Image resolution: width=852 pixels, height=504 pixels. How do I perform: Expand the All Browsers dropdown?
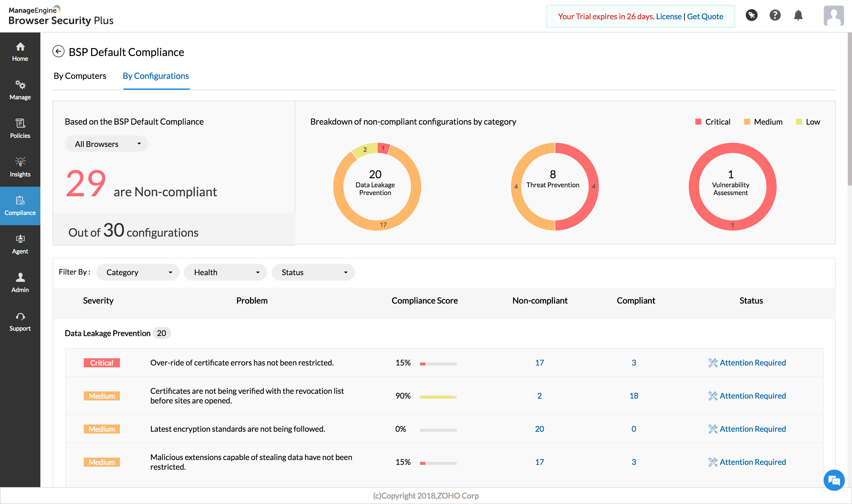[106, 144]
